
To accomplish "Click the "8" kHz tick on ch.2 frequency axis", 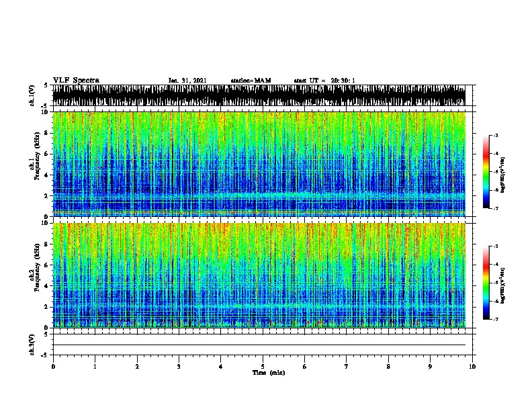I will [x=47, y=244].
